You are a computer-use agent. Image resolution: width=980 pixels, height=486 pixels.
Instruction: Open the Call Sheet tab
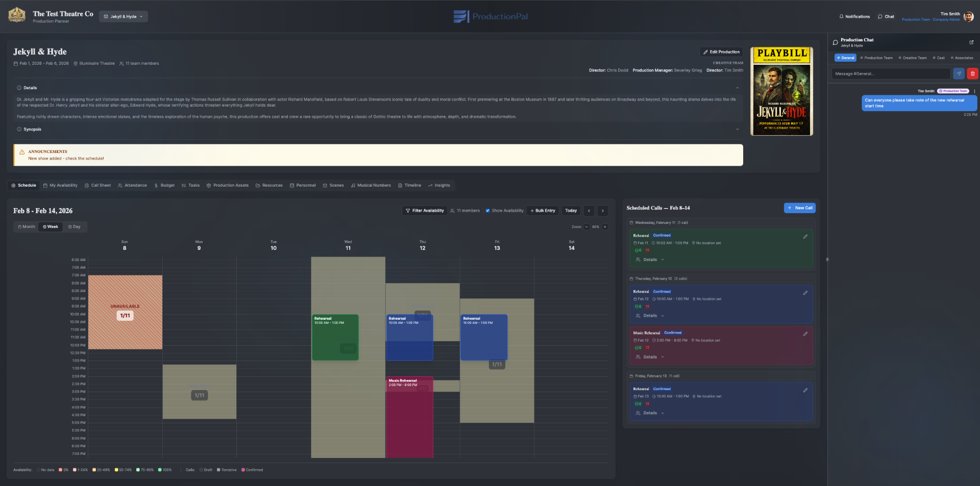point(97,186)
